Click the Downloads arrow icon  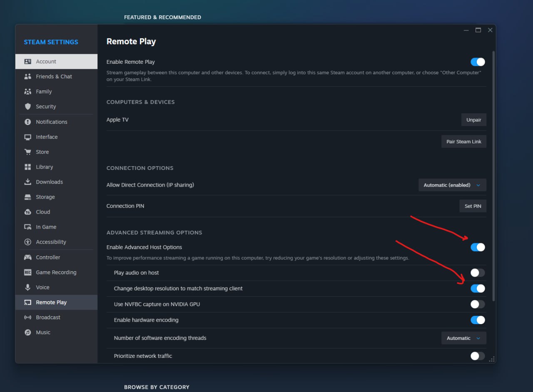point(28,182)
